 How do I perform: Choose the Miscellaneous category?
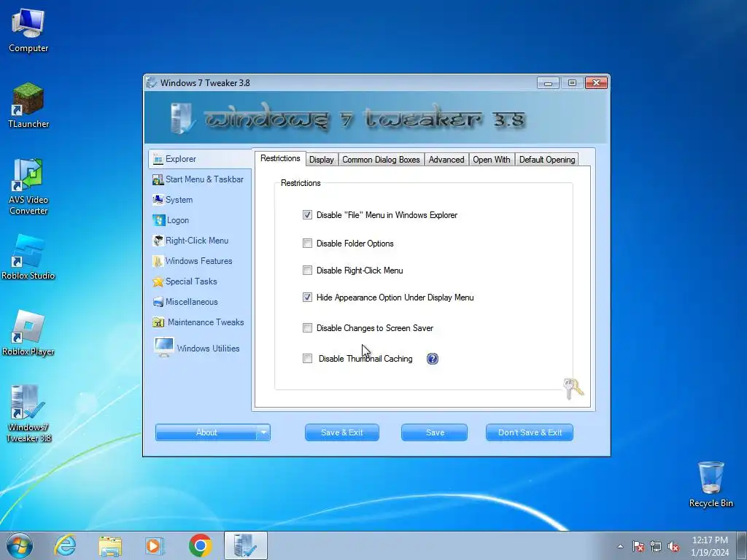pyautogui.click(x=185, y=303)
